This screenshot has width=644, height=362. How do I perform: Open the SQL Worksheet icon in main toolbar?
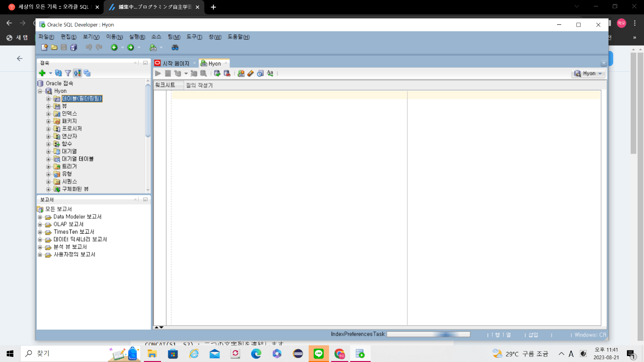[153, 47]
